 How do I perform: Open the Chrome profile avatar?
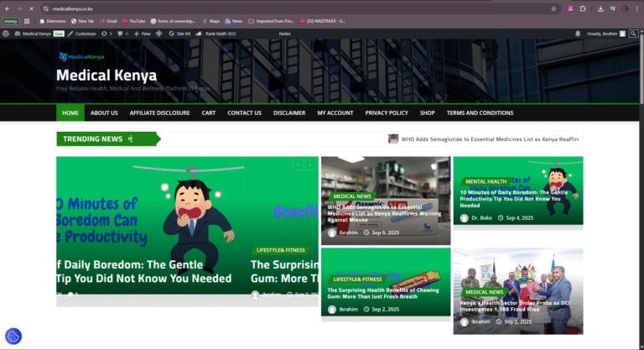coord(625,8)
